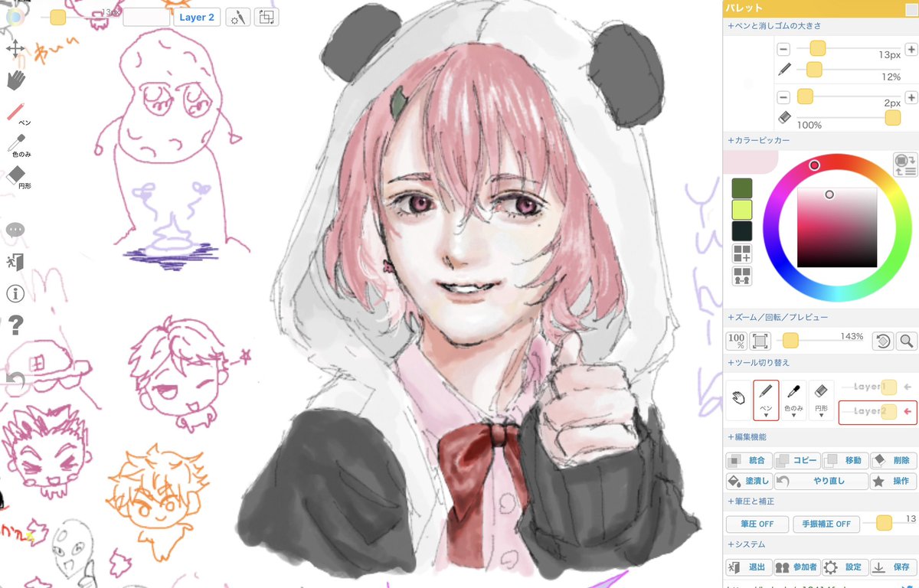919x588 pixels.
Task: Click the 削除 delete button
Action: 894,461
